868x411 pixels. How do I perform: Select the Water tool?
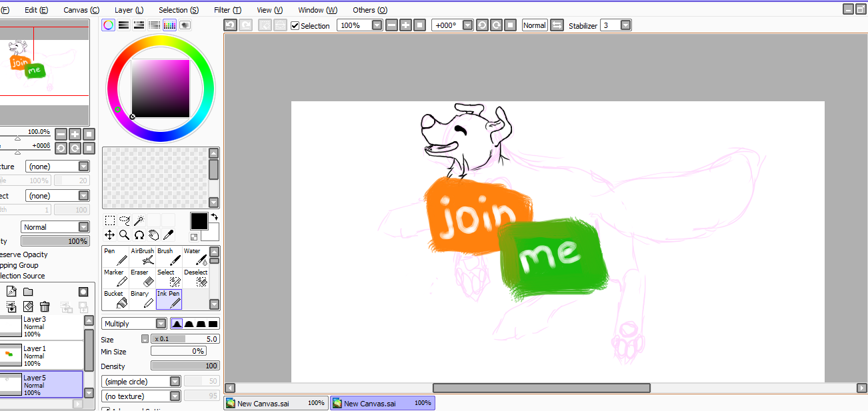195,256
